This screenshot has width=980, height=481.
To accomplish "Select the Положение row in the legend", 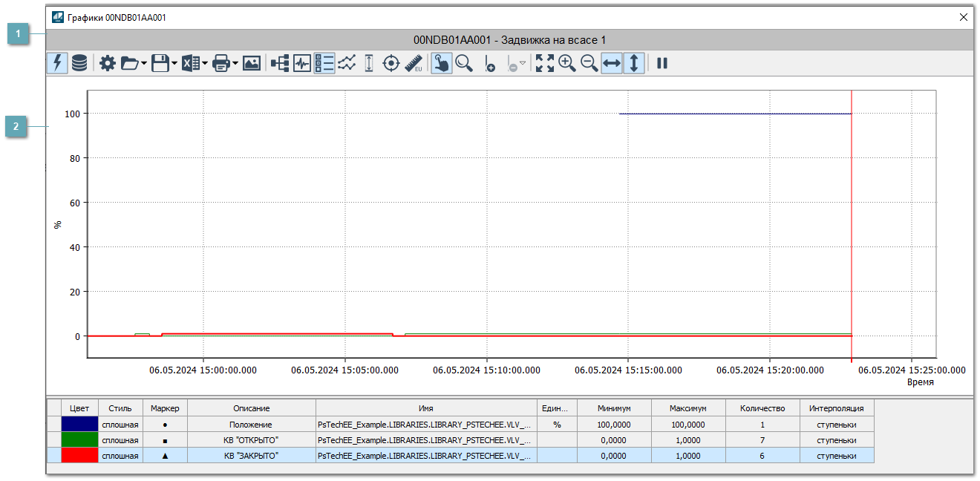I will [x=251, y=425].
